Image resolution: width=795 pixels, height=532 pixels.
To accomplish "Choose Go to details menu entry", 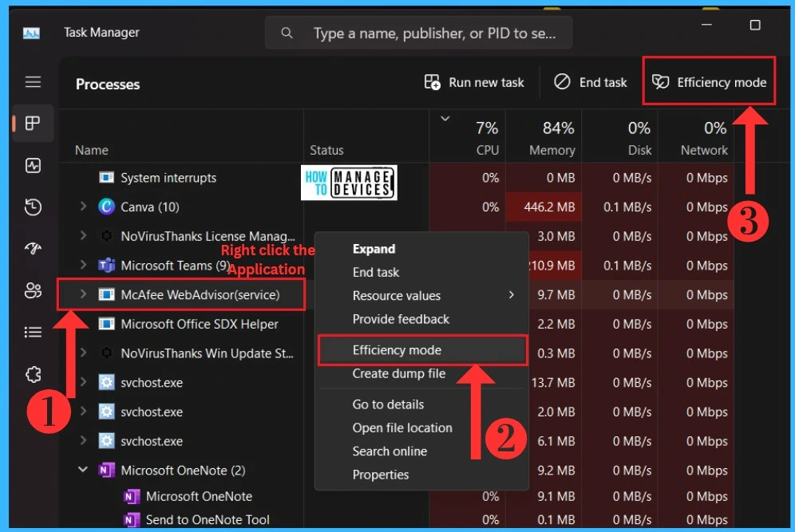I will click(421, 404).
